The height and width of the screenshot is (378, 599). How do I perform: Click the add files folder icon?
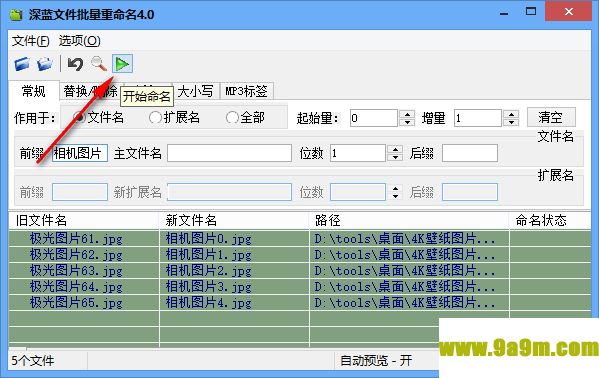point(22,64)
